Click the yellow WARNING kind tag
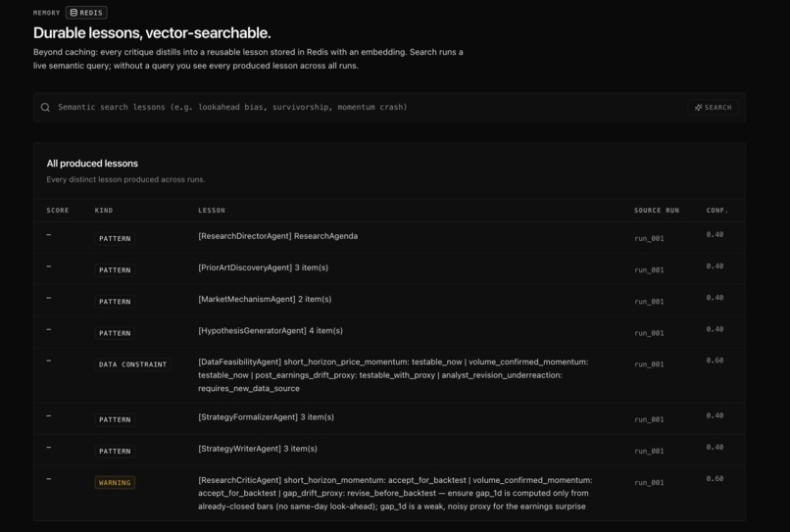Viewport: 790px width, 532px height. point(115,483)
